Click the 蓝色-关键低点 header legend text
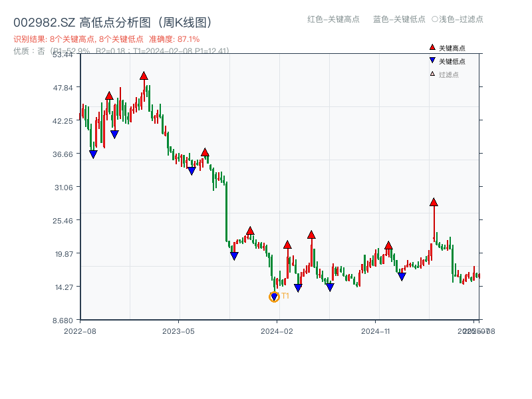 [399, 19]
